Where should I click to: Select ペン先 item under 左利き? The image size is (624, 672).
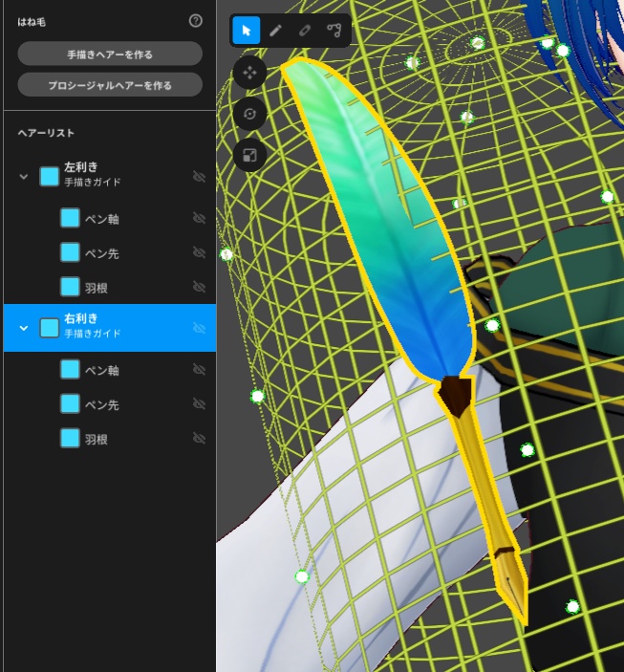click(110, 252)
